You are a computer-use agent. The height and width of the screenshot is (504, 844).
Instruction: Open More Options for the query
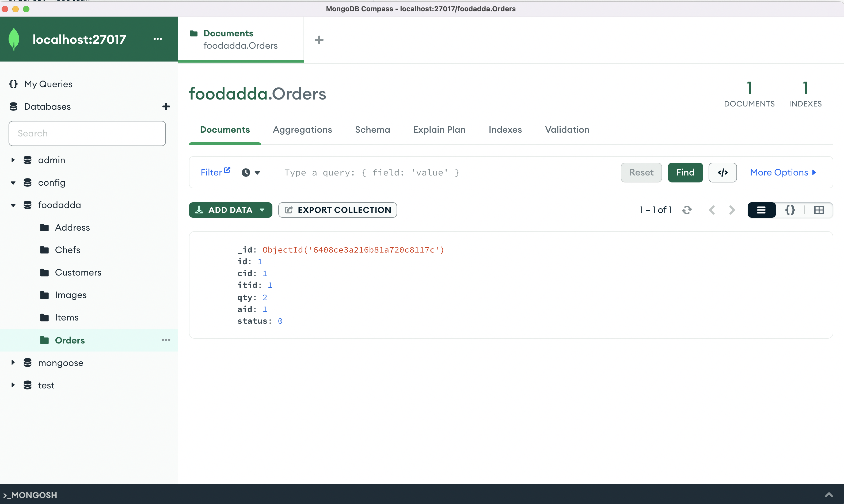pos(782,173)
